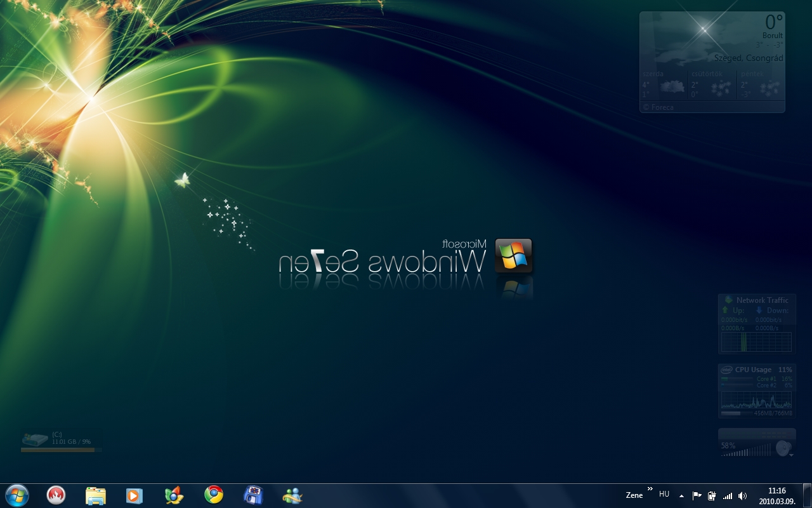Show hidden tray icons arrow
The image size is (812, 508).
tap(681, 496)
